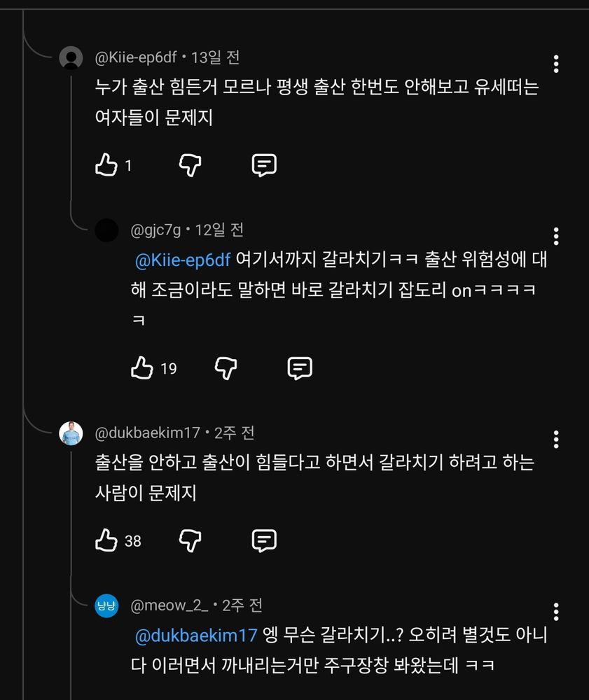This screenshot has height=700, width=589.
Task: Reply to the @Kiie-ep6df comment
Action: point(264,165)
